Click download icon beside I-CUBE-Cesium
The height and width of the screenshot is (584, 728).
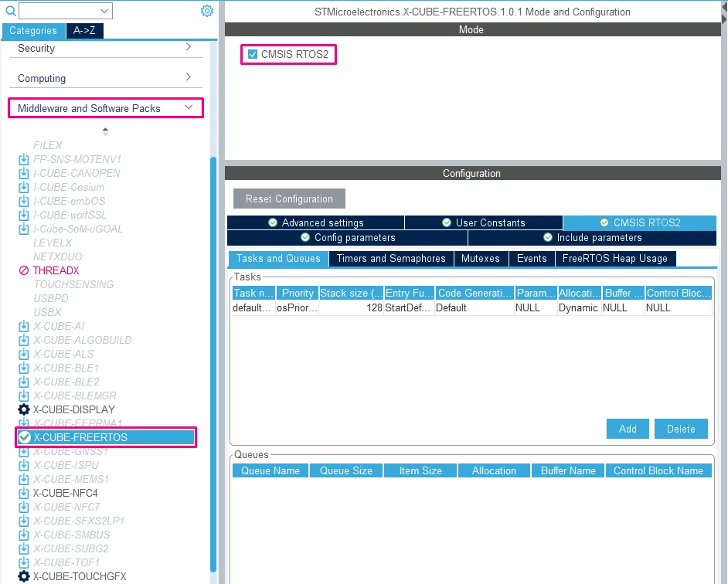[24, 188]
